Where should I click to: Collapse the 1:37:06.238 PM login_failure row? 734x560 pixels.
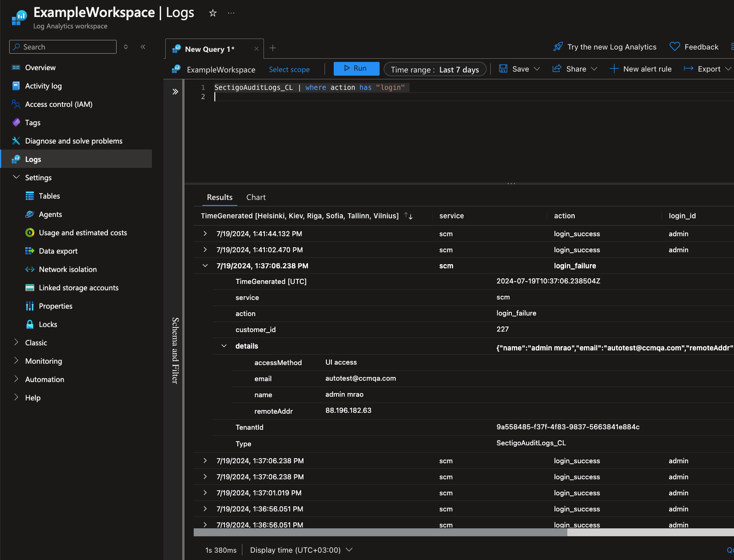(205, 266)
